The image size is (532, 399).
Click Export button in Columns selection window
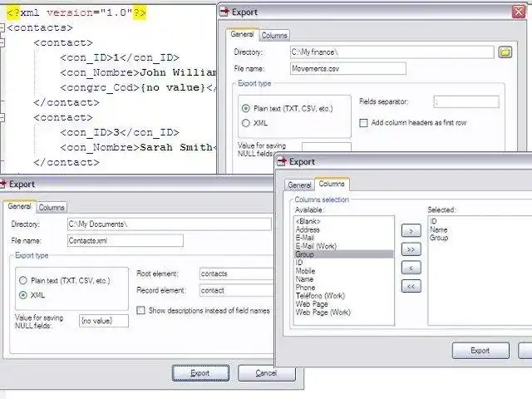[480, 351]
